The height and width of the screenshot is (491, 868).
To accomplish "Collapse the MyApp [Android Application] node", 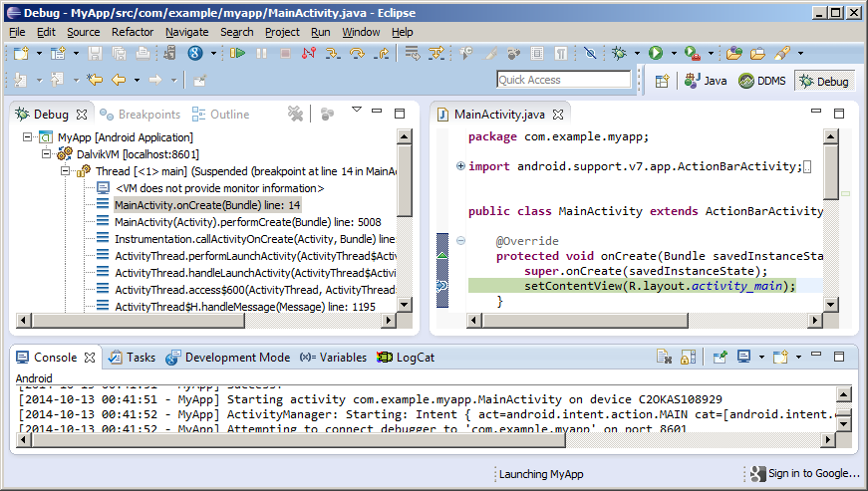I will pos(27,136).
